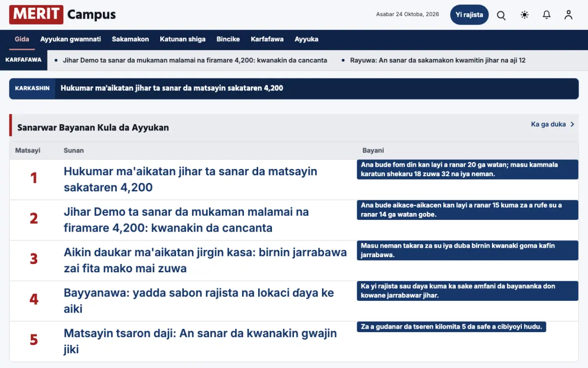Click the Matsayi column header
588x368 pixels.
coord(28,151)
